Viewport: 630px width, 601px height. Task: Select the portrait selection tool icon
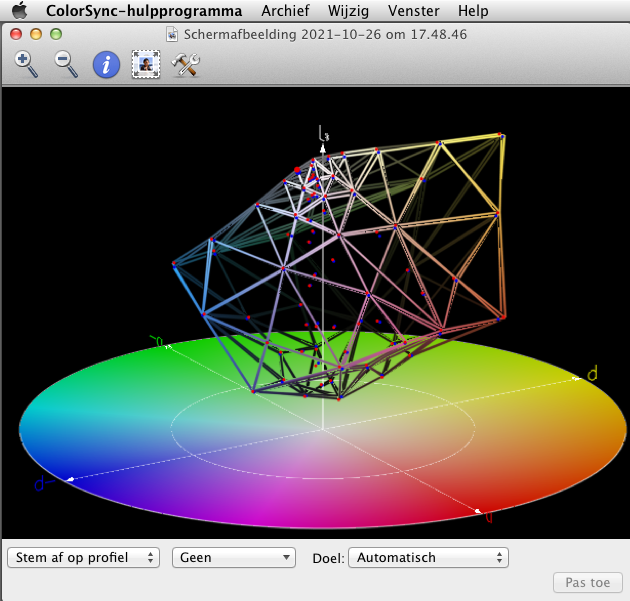pos(147,65)
